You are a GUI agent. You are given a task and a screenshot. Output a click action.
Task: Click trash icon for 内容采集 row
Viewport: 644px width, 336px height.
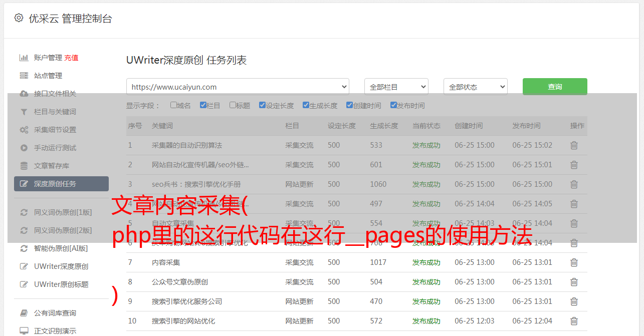[574, 262]
